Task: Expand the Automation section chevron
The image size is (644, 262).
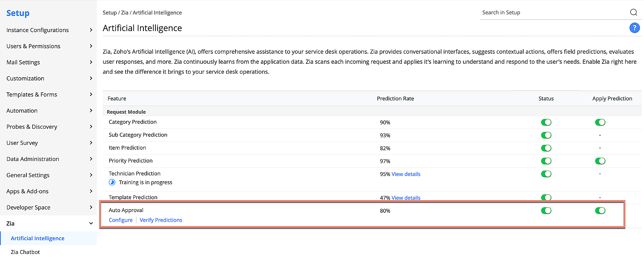Action: click(91, 110)
